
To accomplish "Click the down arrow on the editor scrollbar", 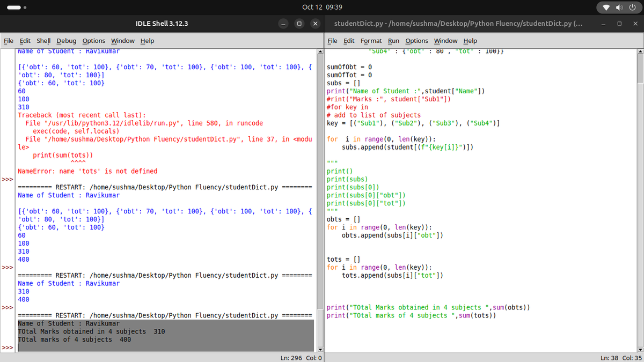I will coord(640,349).
